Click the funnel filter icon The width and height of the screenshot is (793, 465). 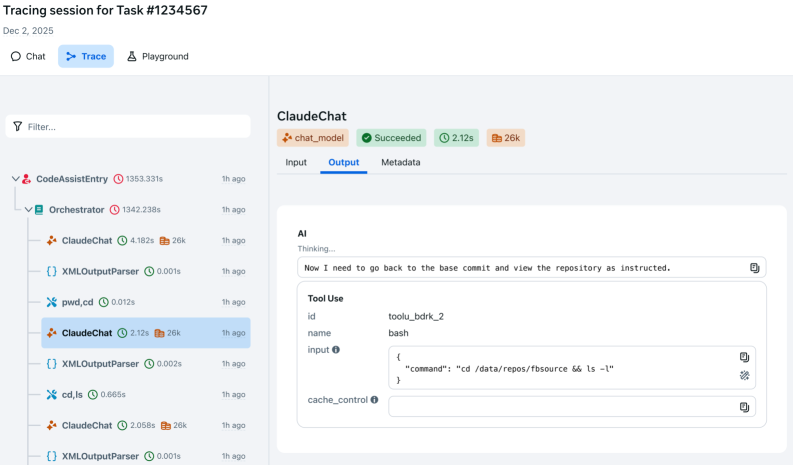pos(18,126)
